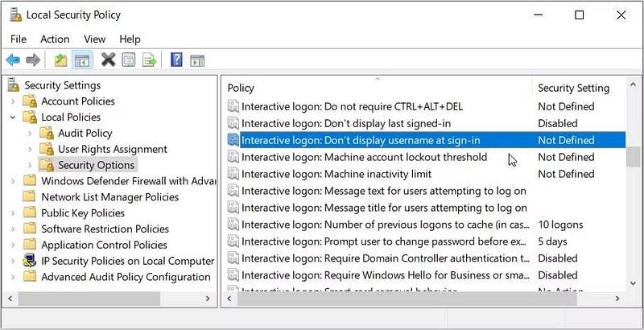Click 'Disabled' value for Require Windows Hello
Viewport: 644px width, 330px height.
coord(558,275)
